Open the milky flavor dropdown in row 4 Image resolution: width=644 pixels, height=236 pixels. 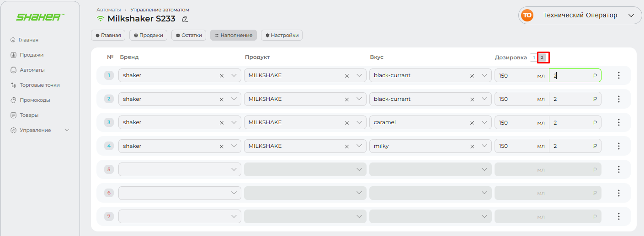tap(484, 146)
